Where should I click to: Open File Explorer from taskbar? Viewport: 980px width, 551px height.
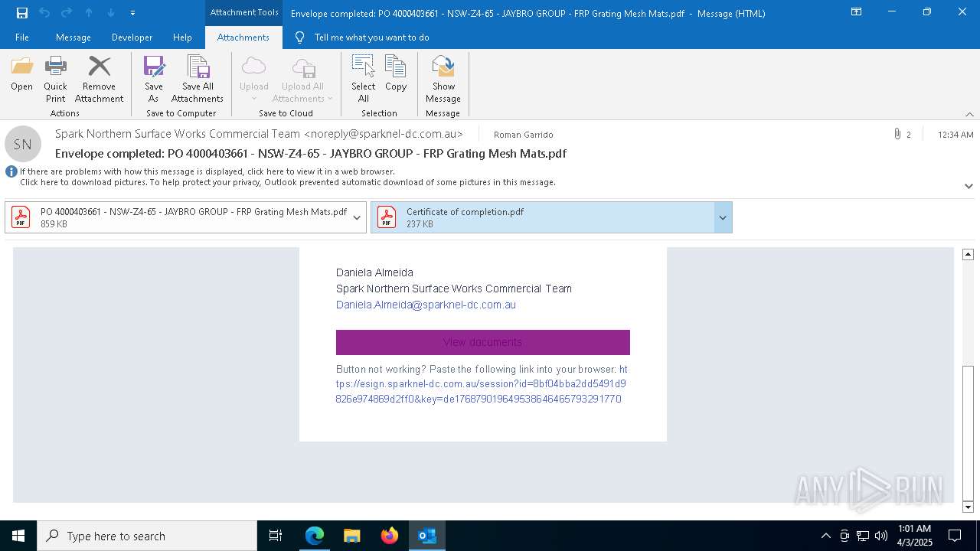(352, 536)
